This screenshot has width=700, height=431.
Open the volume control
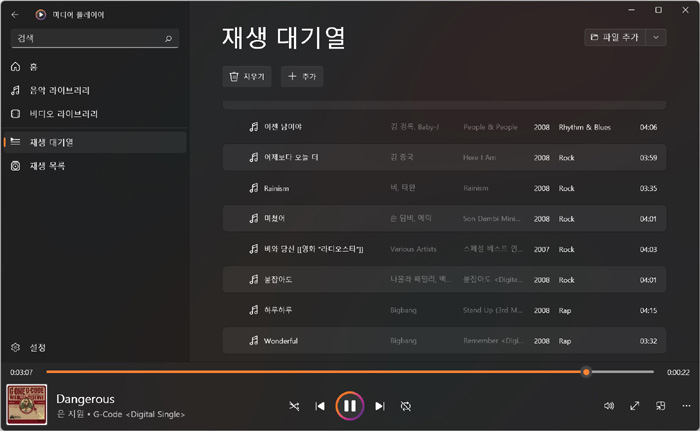tap(609, 406)
